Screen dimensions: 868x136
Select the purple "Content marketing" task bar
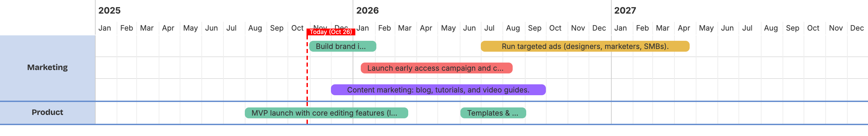438,90
